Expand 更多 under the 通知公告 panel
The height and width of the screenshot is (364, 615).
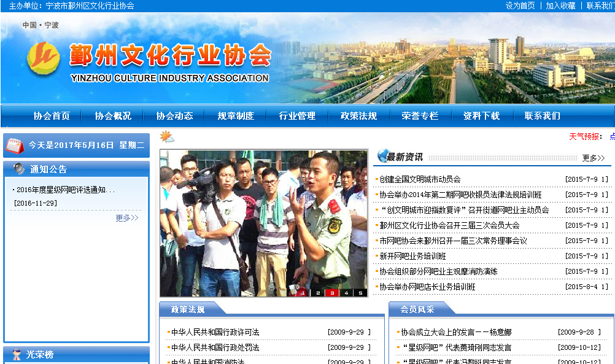click(126, 218)
